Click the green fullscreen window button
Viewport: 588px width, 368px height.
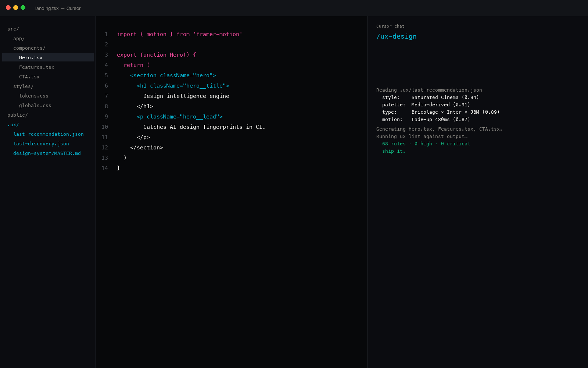(23, 8)
